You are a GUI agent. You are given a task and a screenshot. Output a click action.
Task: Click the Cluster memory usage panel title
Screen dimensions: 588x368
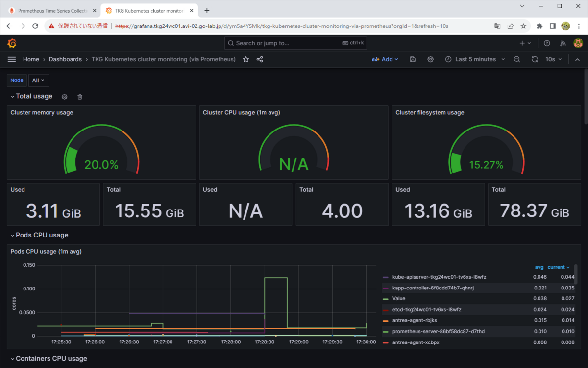tap(42, 113)
